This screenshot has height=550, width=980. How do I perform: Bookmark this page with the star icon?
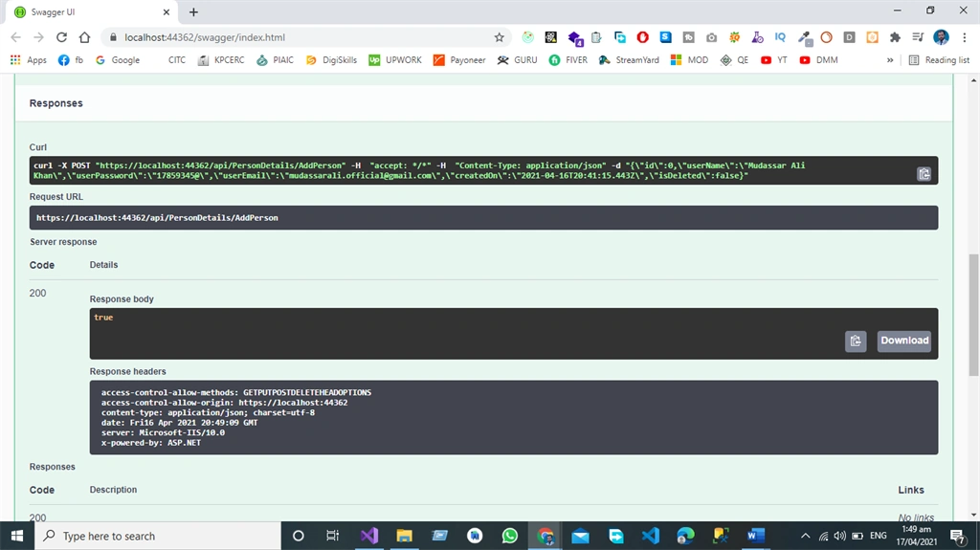499,37
